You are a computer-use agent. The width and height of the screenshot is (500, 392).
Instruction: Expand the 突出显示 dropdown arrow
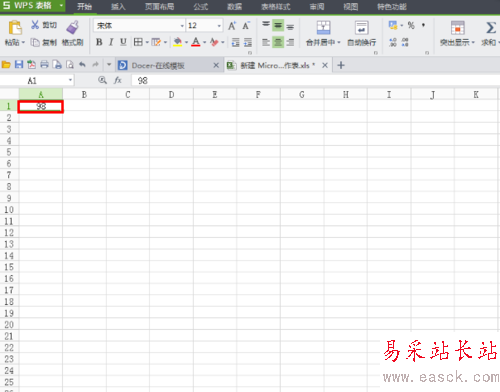pos(473,43)
